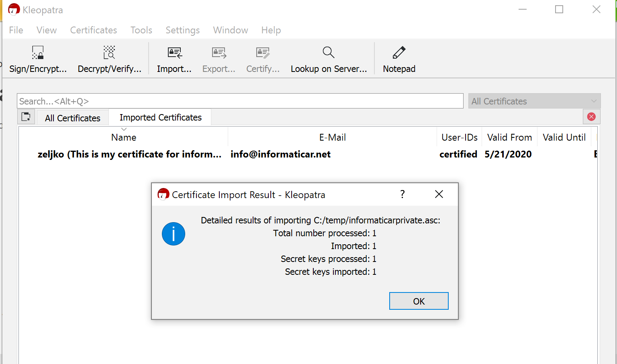Sort by the E-Mail column header

(332, 137)
